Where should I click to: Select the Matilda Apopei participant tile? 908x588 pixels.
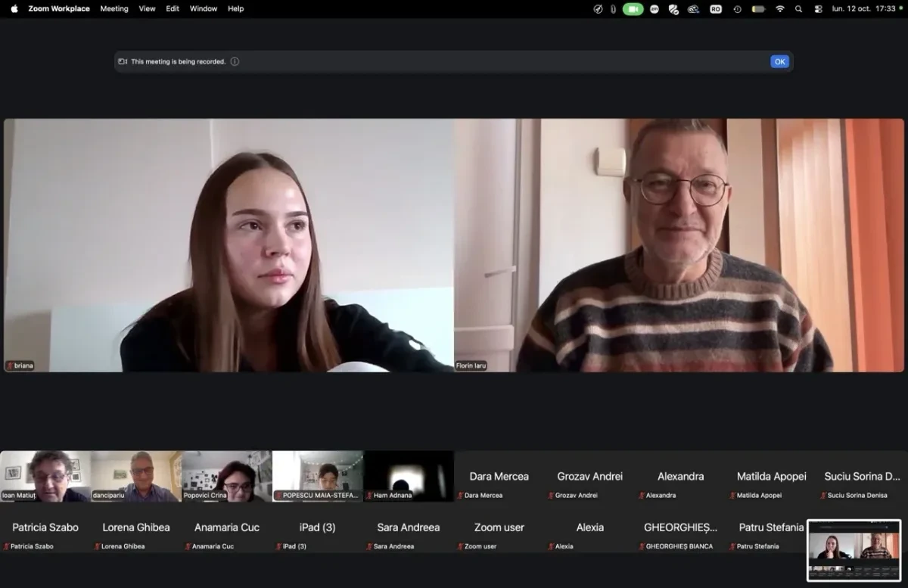click(772, 477)
